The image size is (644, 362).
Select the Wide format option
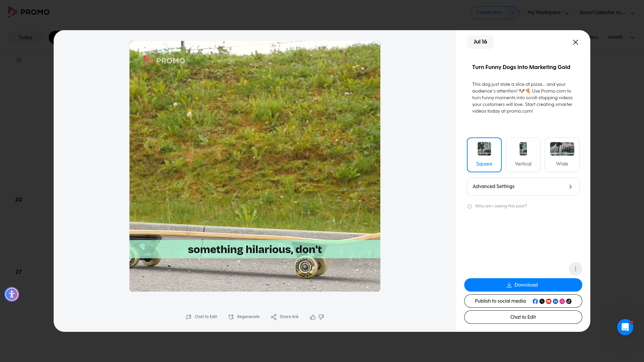click(562, 155)
